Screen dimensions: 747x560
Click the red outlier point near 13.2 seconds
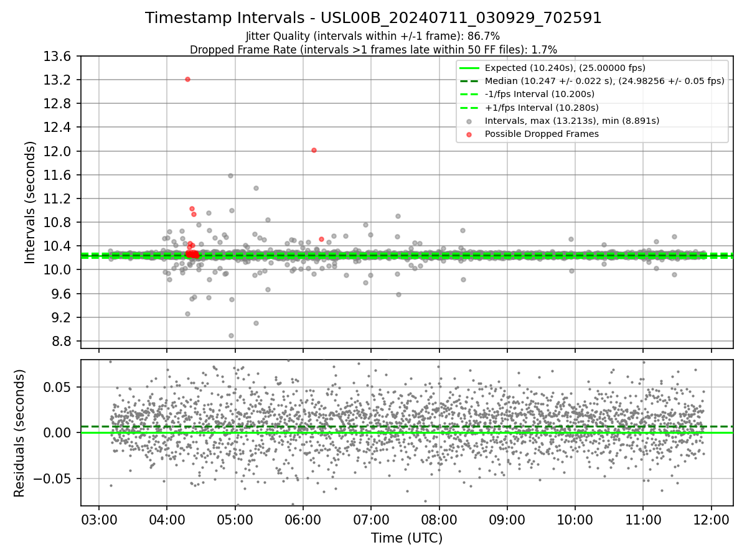[187, 79]
